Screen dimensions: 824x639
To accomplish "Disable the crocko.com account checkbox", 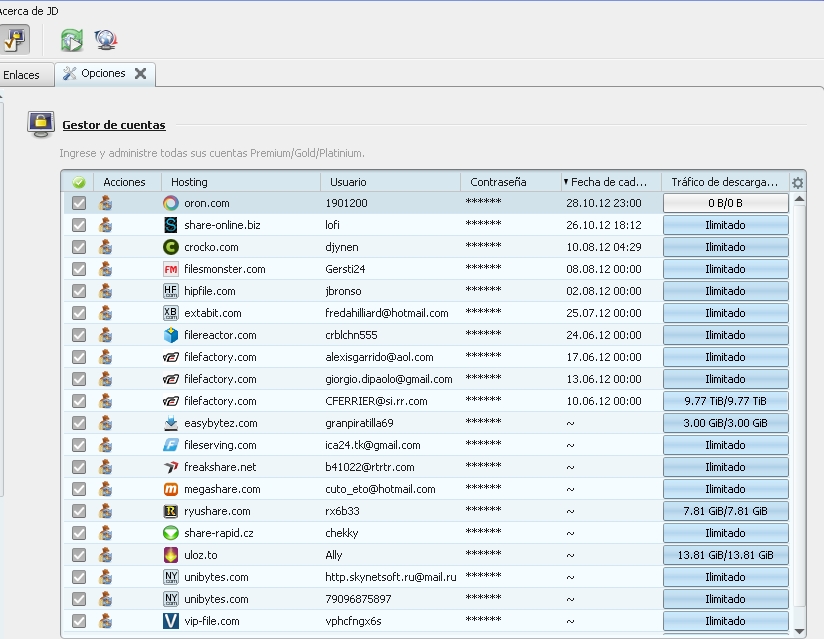I will coord(79,247).
